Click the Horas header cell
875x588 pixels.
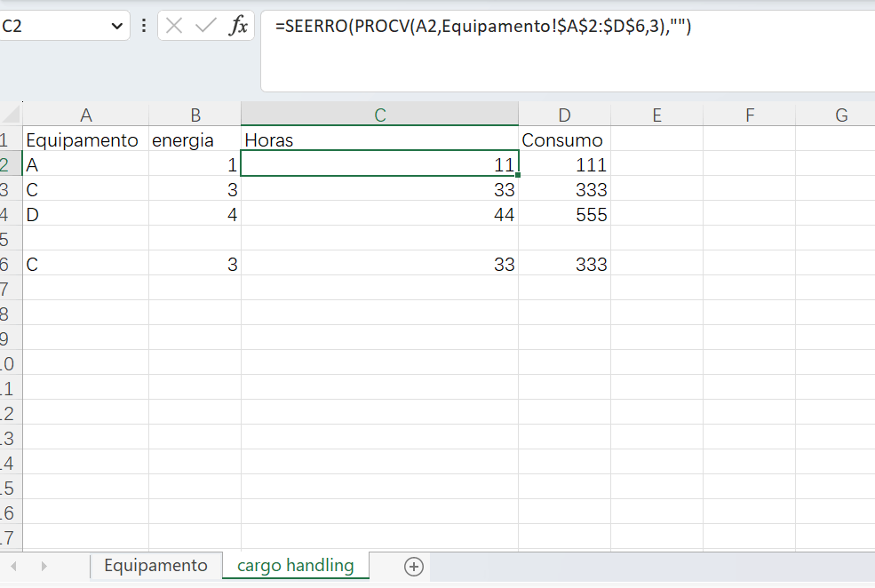point(379,139)
